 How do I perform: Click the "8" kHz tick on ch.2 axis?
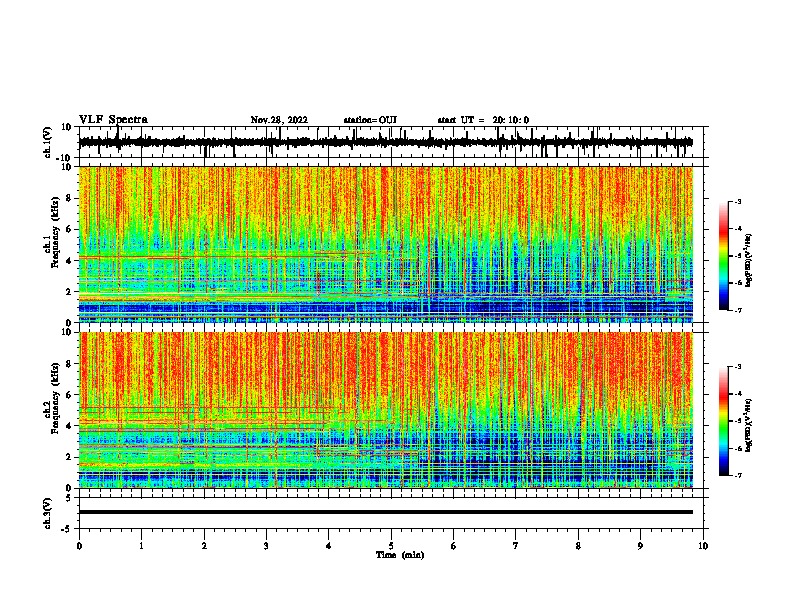(x=70, y=364)
